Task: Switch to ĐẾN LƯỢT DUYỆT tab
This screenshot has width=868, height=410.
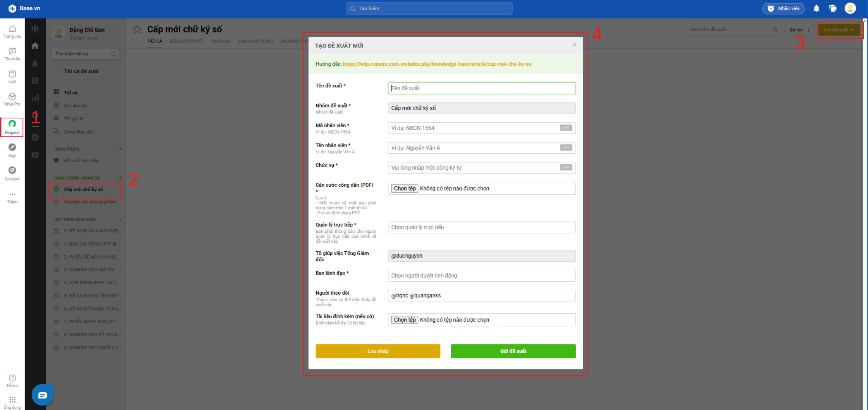Action: click(x=186, y=41)
